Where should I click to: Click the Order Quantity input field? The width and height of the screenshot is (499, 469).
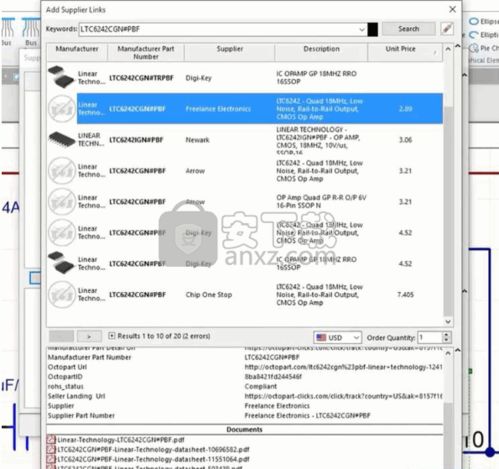coord(430,338)
